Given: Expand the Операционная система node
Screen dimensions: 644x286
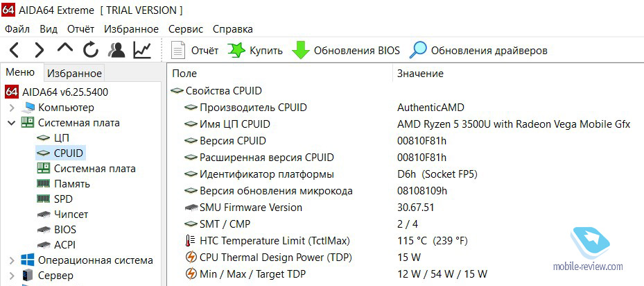Looking at the screenshot, I should tap(12, 260).
